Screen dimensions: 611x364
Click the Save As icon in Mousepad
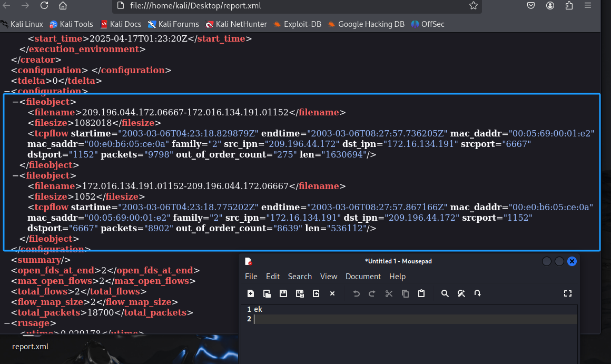[x=300, y=293]
